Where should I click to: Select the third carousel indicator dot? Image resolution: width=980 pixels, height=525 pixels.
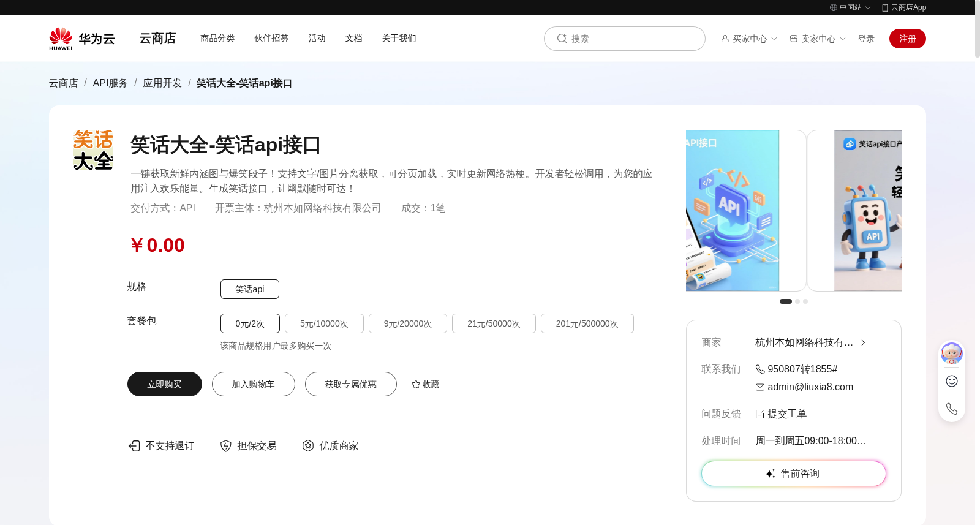(805, 301)
